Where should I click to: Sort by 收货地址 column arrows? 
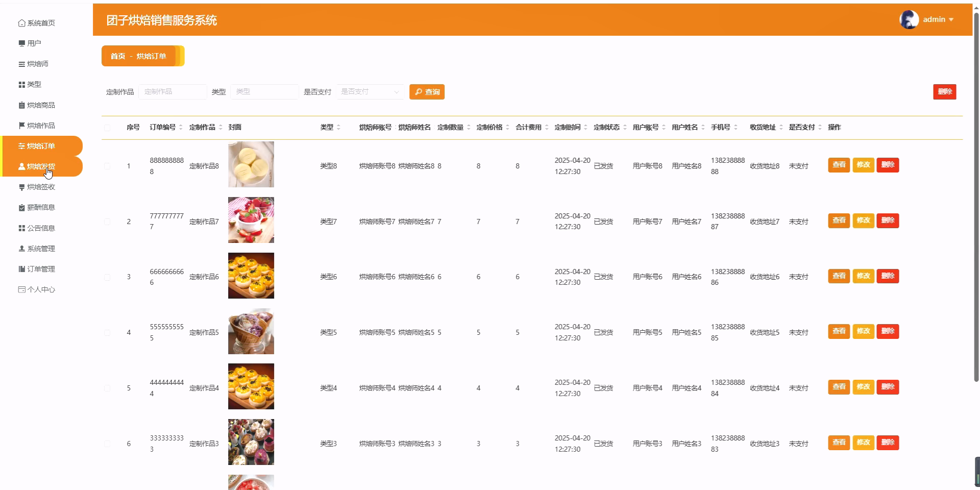(x=781, y=127)
